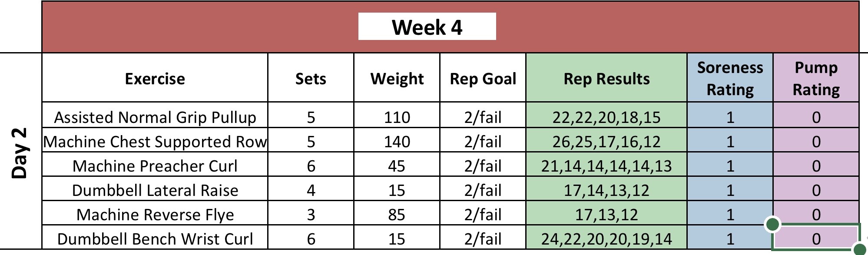868x255 pixels.
Task: Click the Week 4 title cell
Action: [427, 27]
